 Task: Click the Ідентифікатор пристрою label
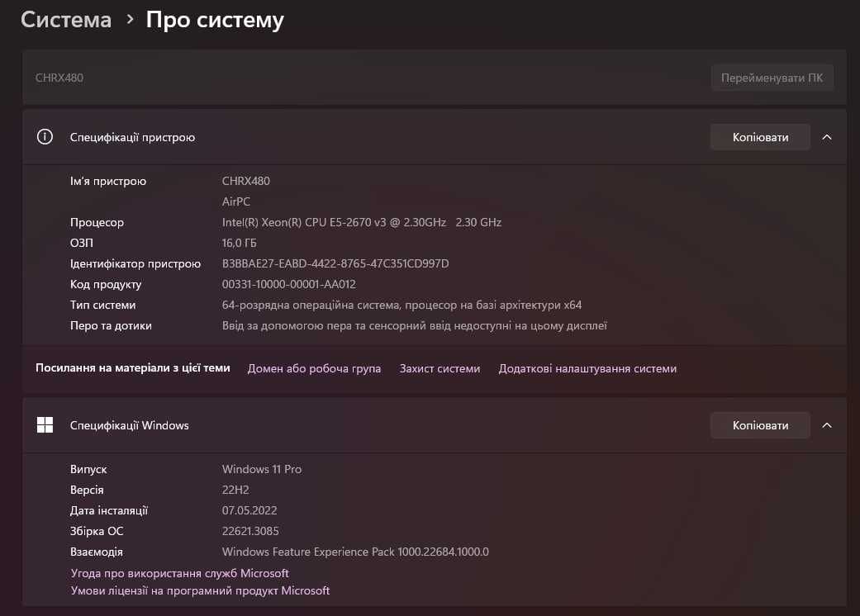coord(135,263)
